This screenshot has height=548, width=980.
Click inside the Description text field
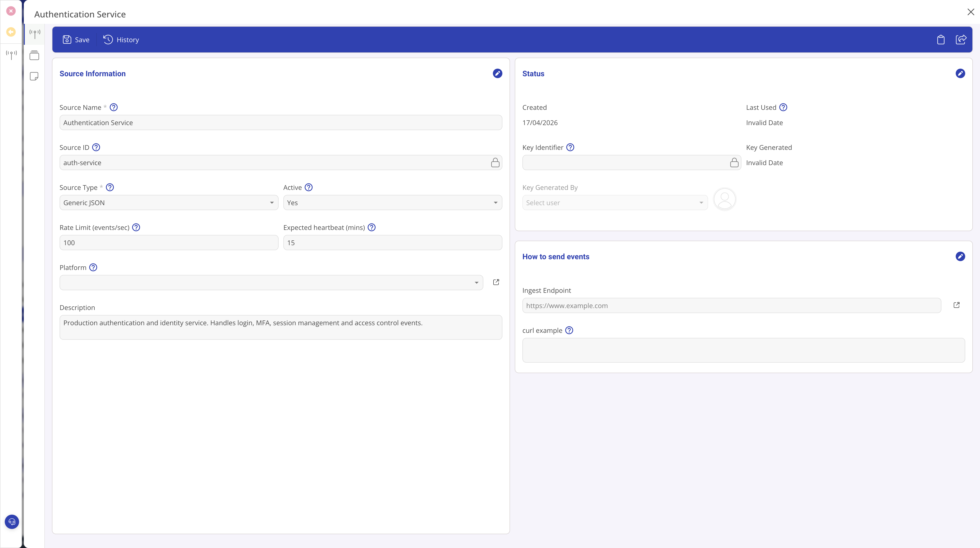point(280,327)
